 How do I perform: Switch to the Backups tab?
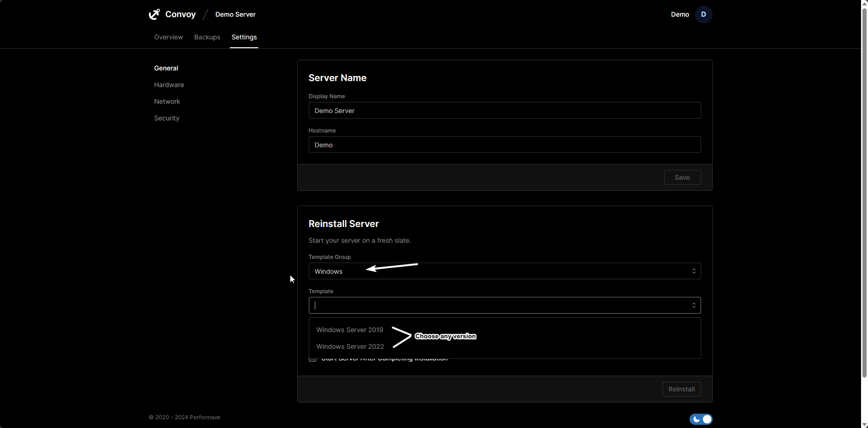point(207,37)
